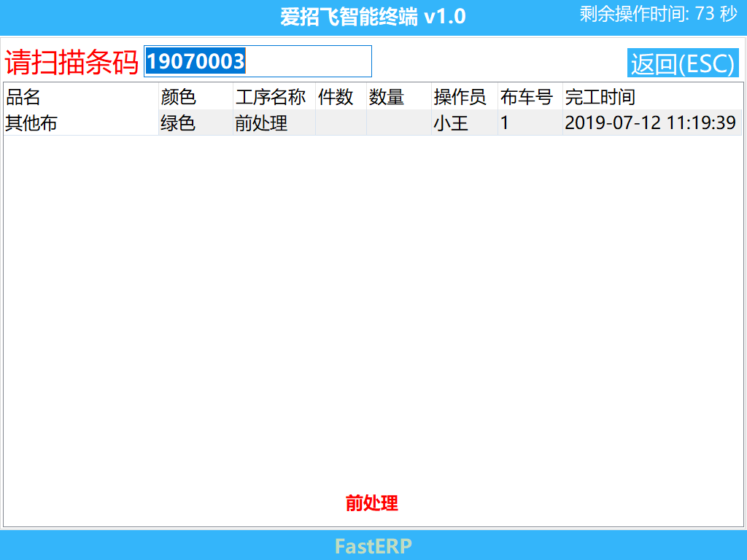Select the 品名 column header
The height and width of the screenshot is (560, 747).
(x=81, y=97)
